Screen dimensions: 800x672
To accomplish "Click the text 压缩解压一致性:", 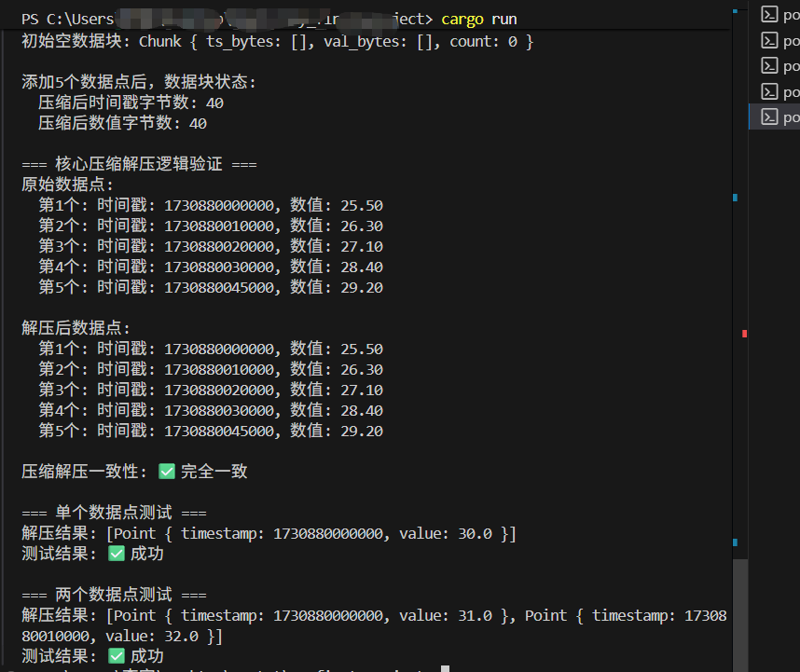I will click(x=84, y=472).
